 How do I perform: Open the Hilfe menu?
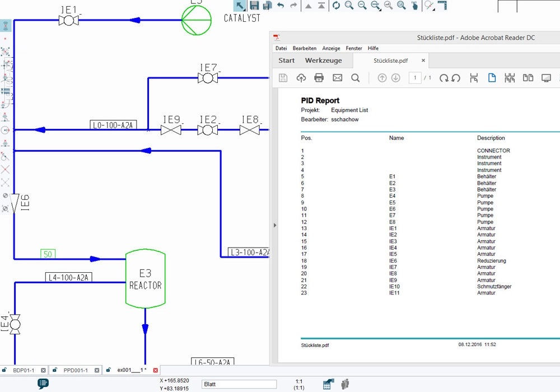[x=373, y=48]
